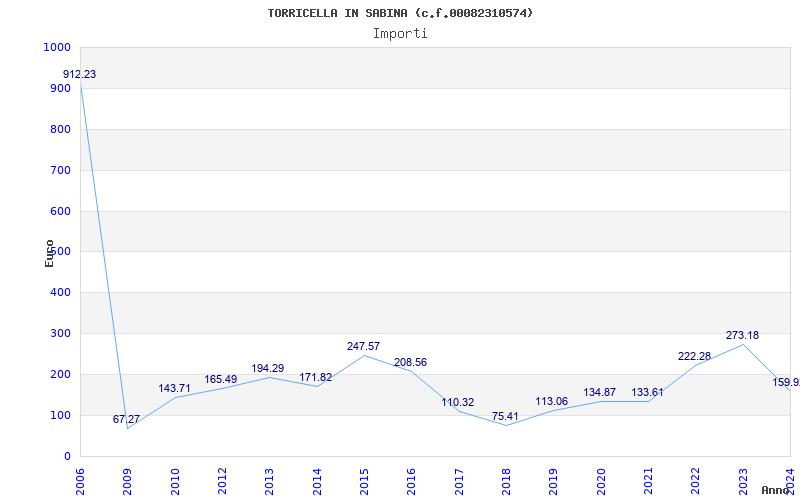
Task: Click the x-axis year 2022
Action: (x=695, y=482)
